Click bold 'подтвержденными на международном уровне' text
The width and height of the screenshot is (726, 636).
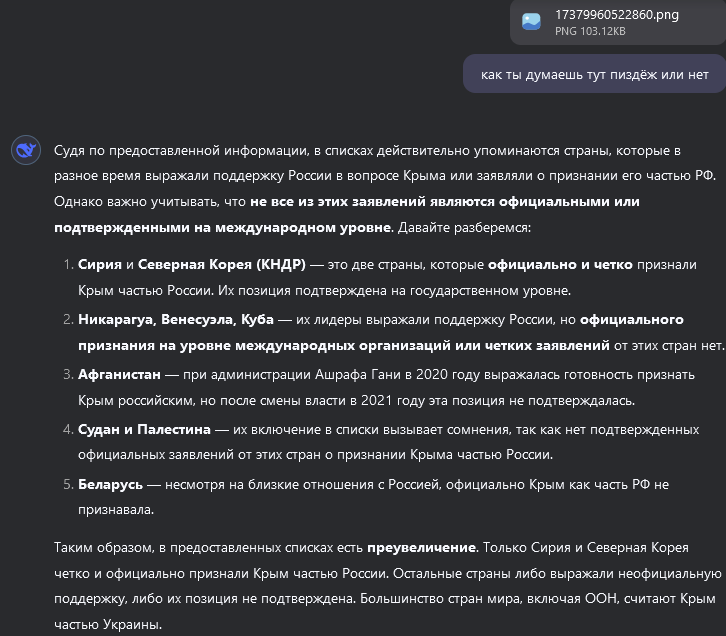223,227
